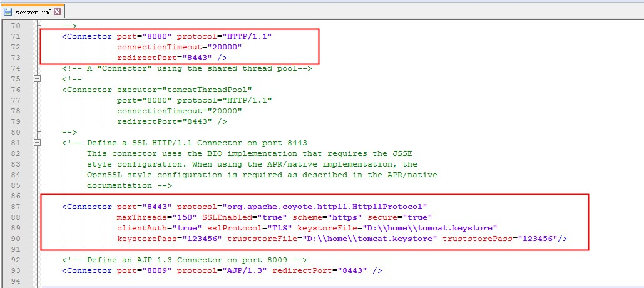Click redirectPort="8443" on line 73

[x=164, y=58]
